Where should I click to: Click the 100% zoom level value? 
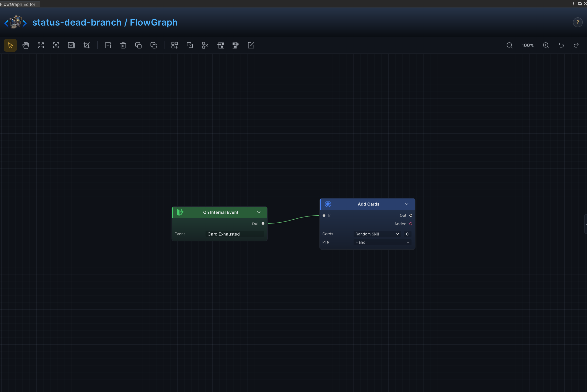click(527, 45)
